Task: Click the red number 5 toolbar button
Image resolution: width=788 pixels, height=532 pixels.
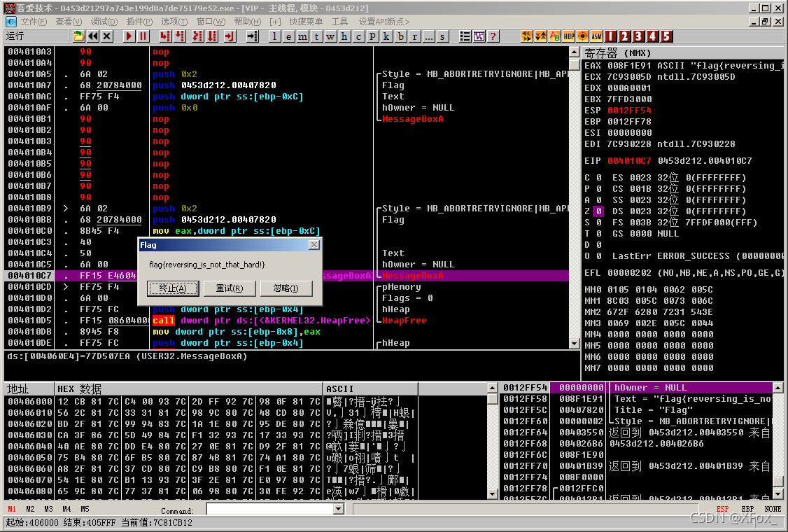Action: coord(666,36)
